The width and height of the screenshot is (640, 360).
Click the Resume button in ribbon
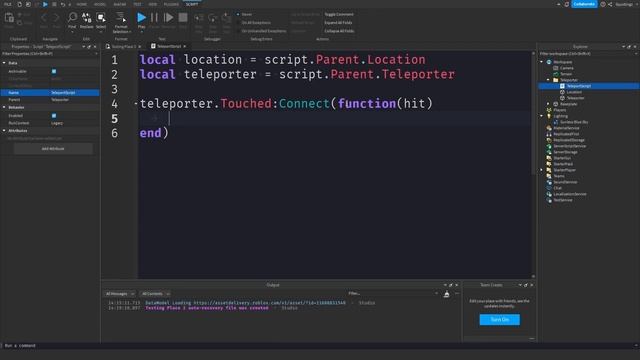(168, 18)
